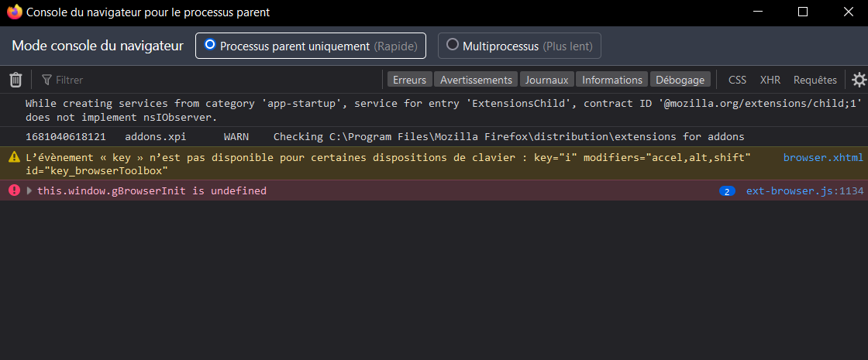Select Processus parent uniquement radio option
This screenshot has height=360, width=868.
pyautogui.click(x=210, y=46)
